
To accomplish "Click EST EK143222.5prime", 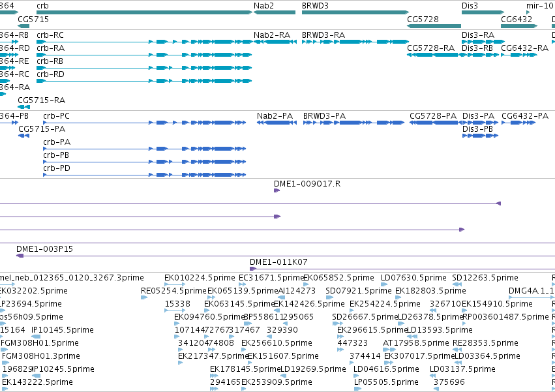I will point(5,389).
